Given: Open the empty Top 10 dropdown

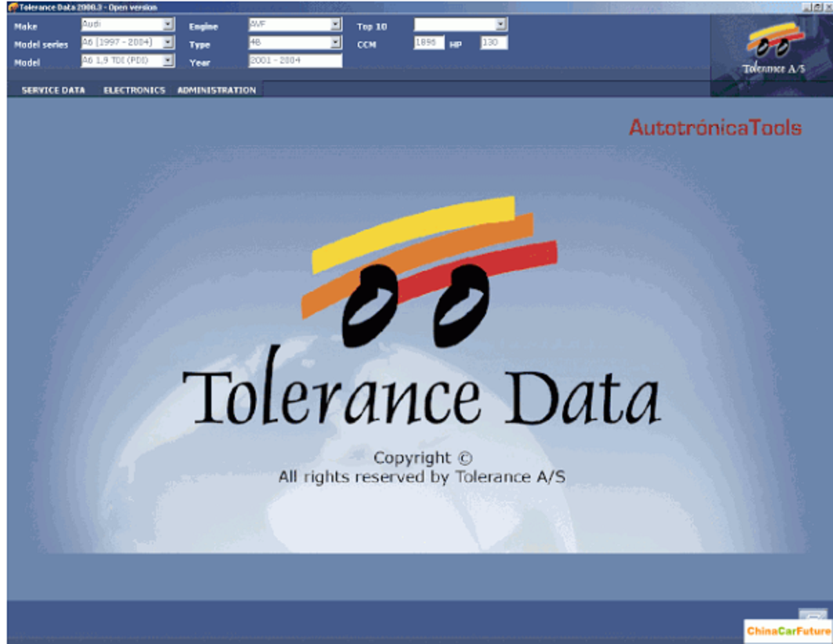Looking at the screenshot, I should point(461,25).
